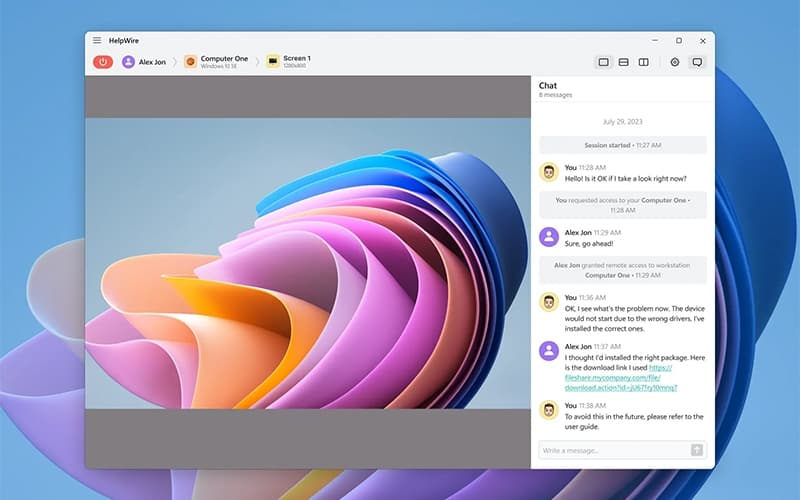
Task: Click the Alex Jon name in breadcrumb
Action: 152,62
